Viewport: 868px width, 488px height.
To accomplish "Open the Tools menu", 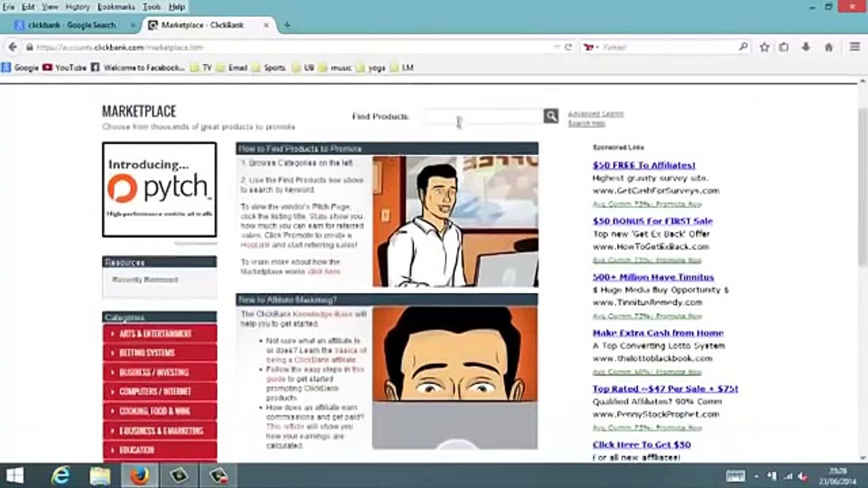I will tap(152, 7).
